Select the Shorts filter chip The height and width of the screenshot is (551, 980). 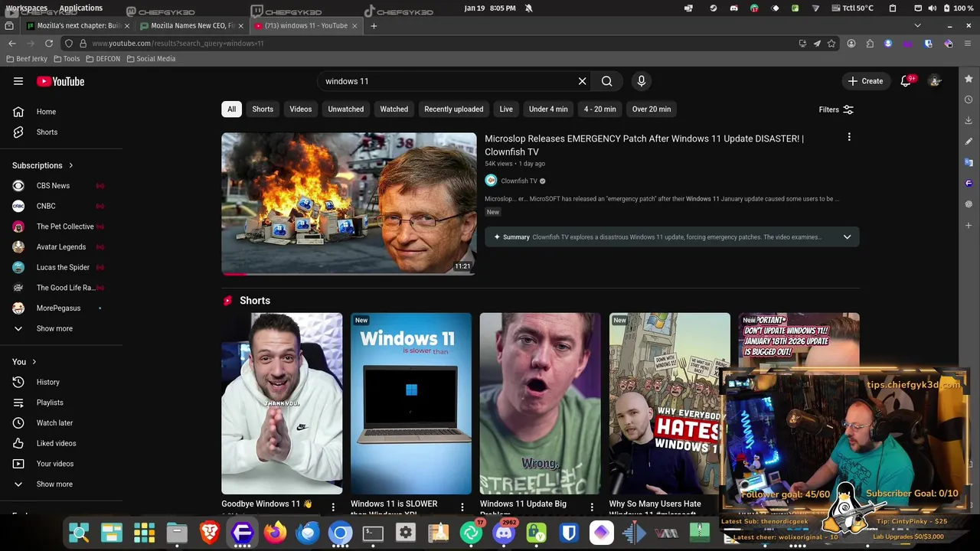coord(263,109)
